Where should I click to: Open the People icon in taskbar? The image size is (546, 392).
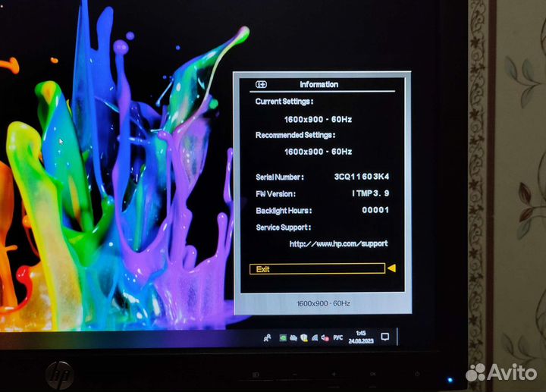[x=267, y=337]
